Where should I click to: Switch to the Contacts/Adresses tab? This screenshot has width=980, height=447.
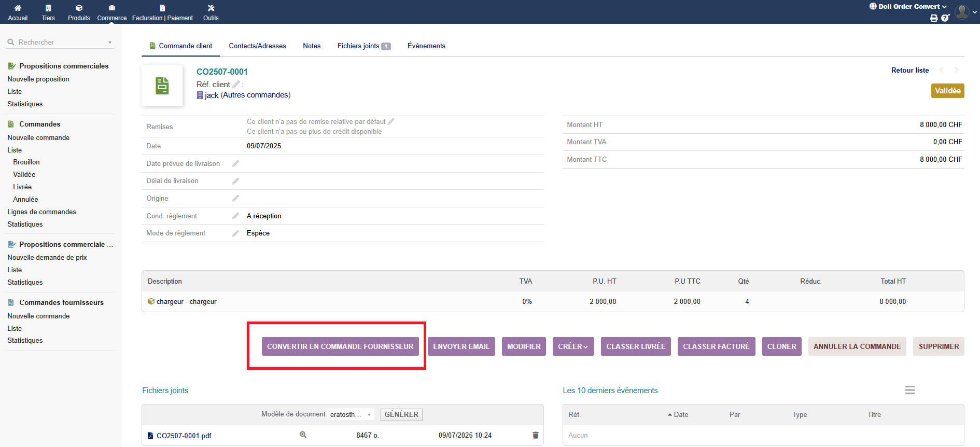[257, 46]
